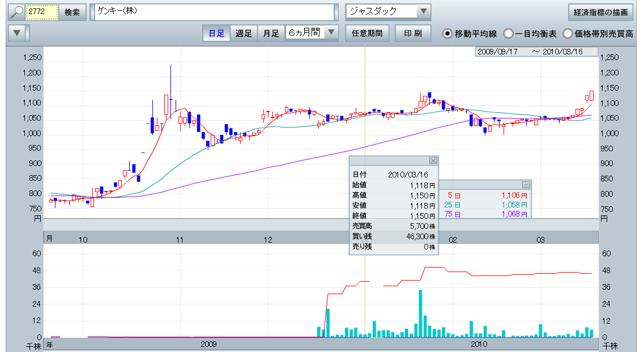644x352 pixels.
Task: Minimize the moving average legend panel
Action: 526,184
